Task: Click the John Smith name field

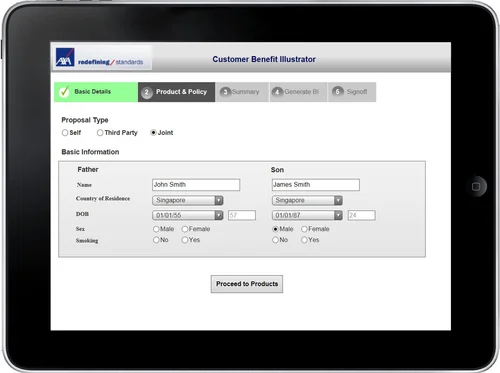Action: 196,185
